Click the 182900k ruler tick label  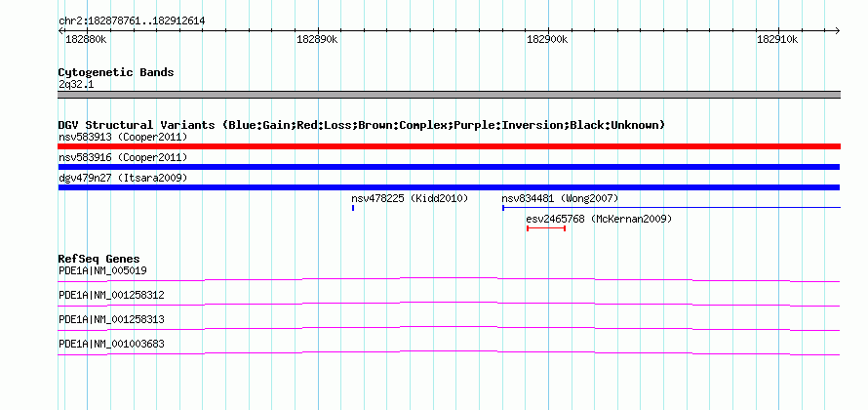[547, 39]
